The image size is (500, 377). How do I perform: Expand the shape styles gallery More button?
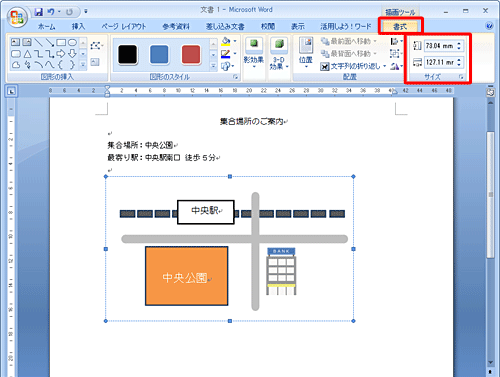tap(213, 66)
